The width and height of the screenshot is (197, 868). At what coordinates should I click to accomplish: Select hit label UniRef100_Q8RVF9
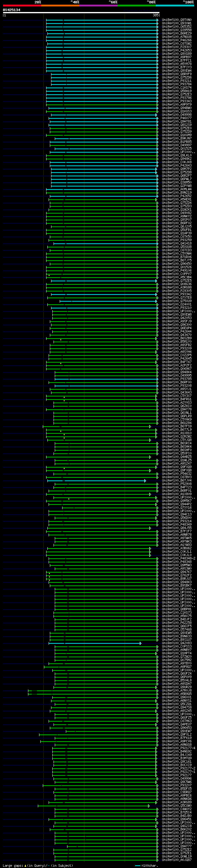pyautogui.click(x=177, y=74)
